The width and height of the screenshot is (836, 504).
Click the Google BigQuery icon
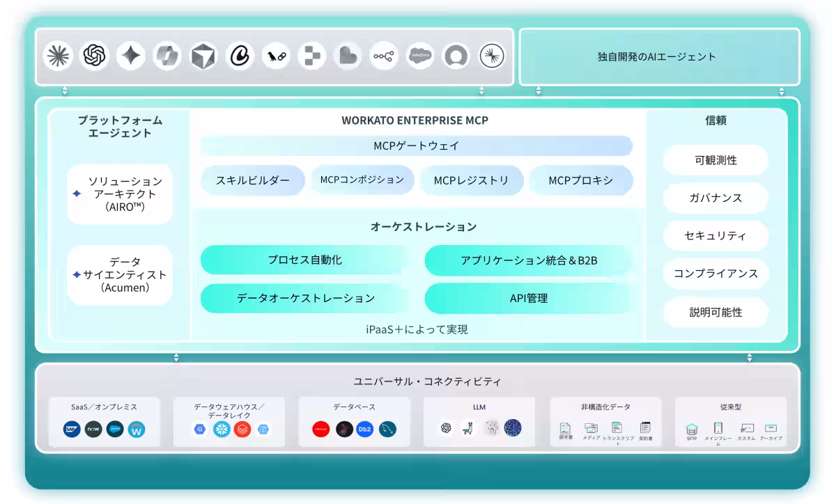[x=201, y=430]
